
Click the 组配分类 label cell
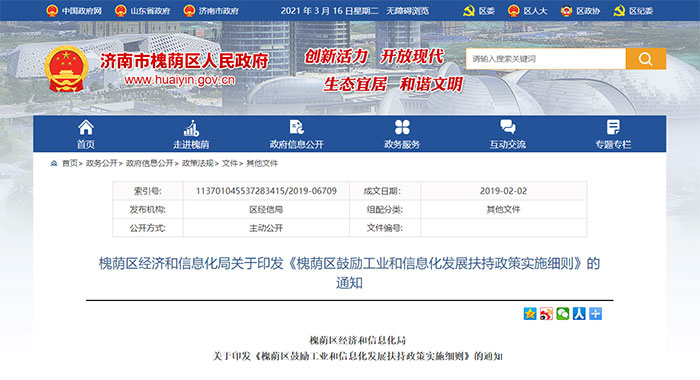click(x=385, y=209)
